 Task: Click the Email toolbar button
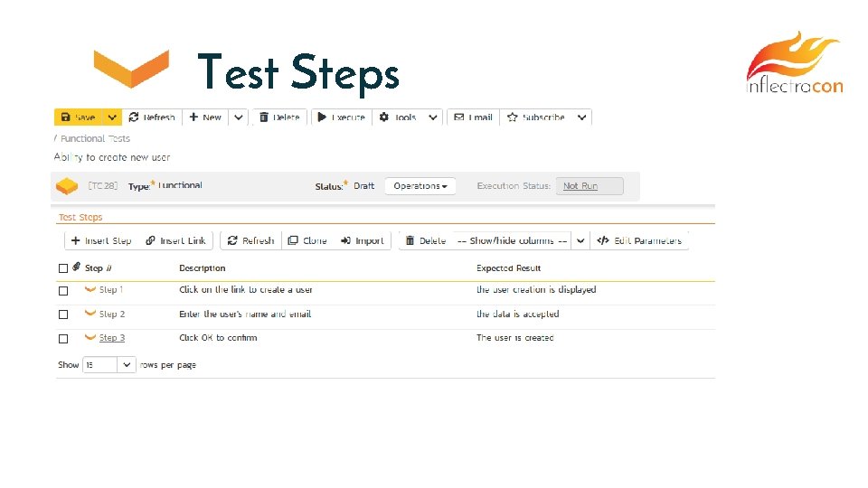pyautogui.click(x=473, y=117)
